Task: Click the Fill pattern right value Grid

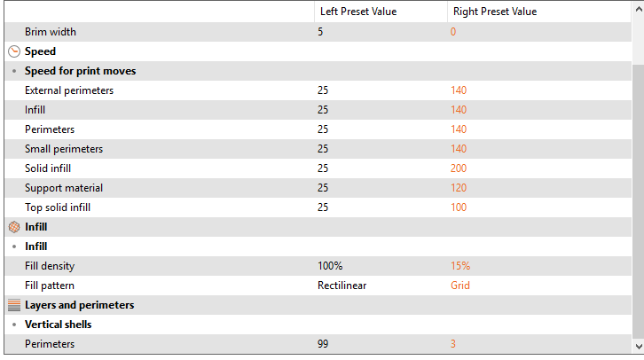Action: click(460, 286)
